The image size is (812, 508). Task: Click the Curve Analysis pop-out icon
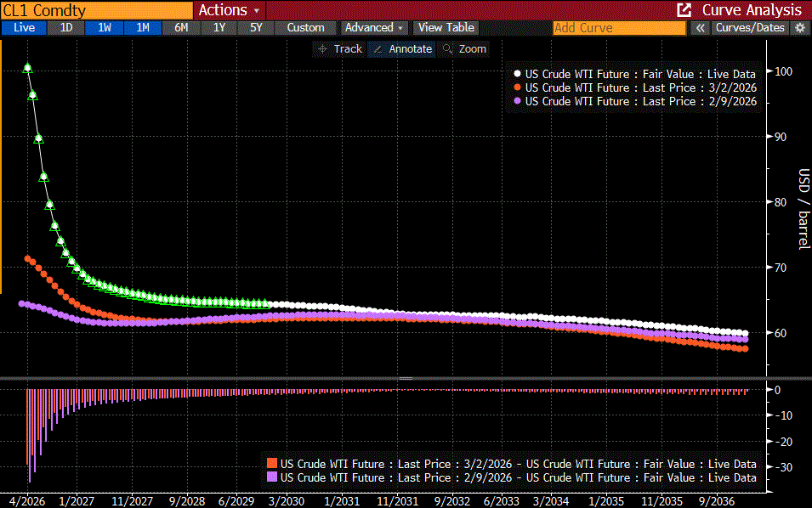684,10
